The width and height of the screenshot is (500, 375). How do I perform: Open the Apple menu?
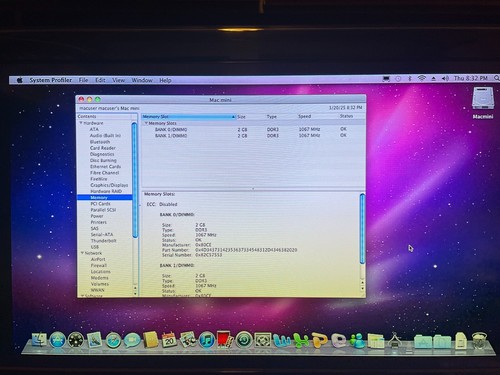[20, 80]
